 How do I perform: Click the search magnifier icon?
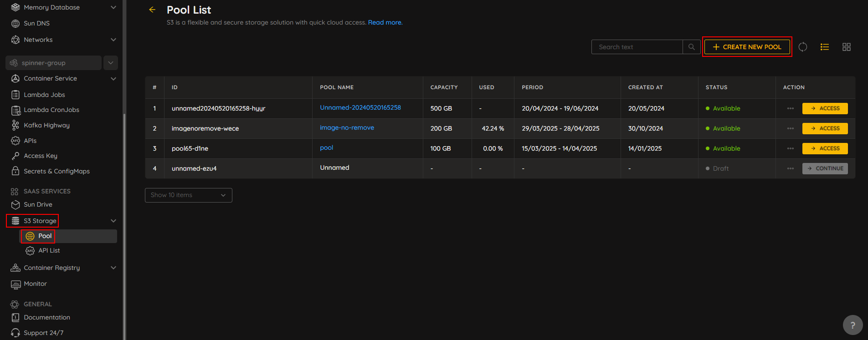click(691, 47)
